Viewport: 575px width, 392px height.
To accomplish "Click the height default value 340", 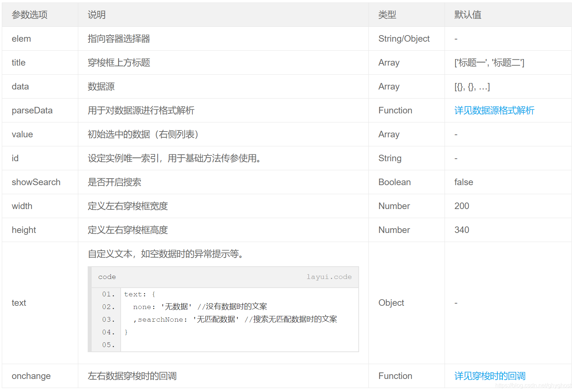I will pos(462,230).
